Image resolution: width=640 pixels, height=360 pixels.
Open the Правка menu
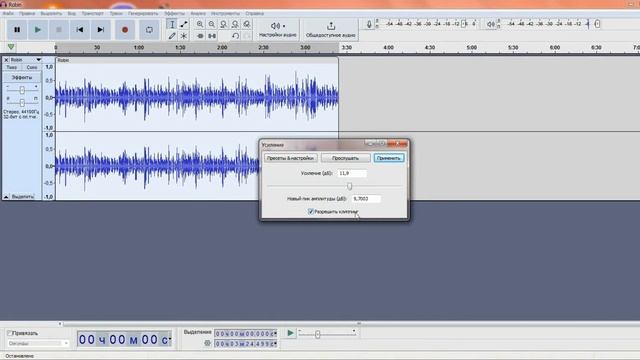27,13
